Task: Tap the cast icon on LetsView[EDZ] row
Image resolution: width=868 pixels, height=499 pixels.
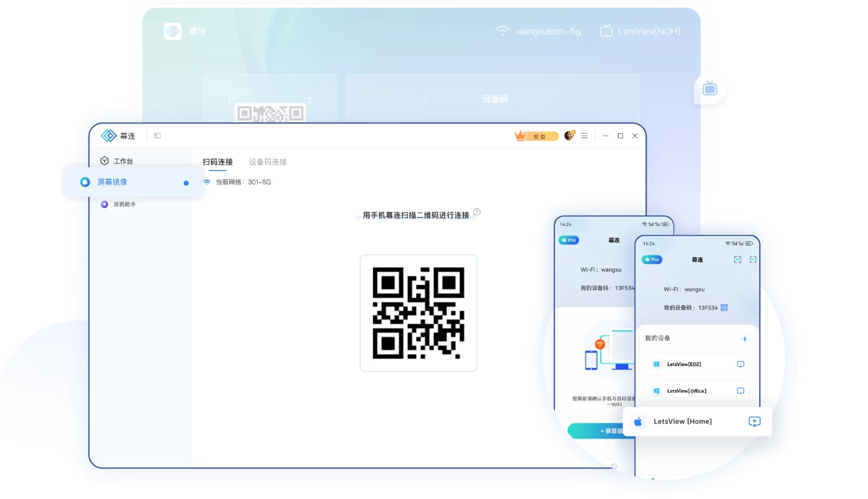Action: coord(740,364)
